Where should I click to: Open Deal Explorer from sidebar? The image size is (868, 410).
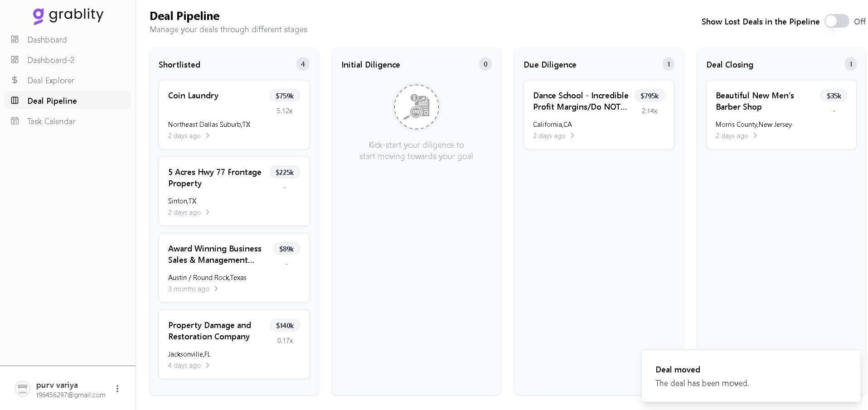tap(51, 81)
